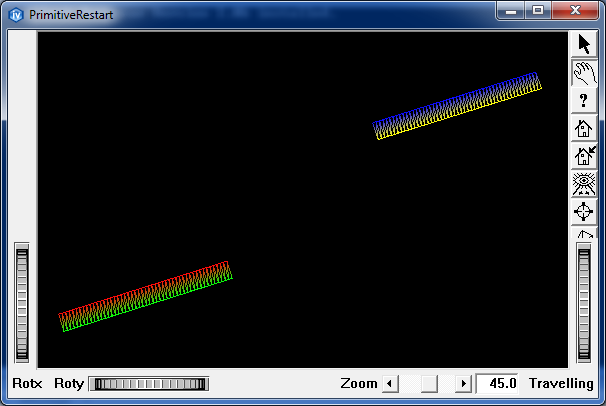Click the zoom value field showing 45.0

pyautogui.click(x=499, y=384)
